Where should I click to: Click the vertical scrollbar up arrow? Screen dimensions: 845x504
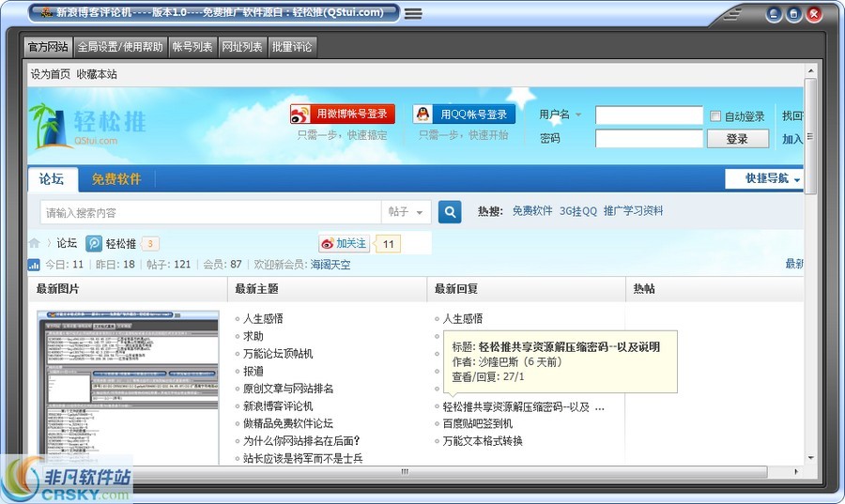click(x=810, y=70)
